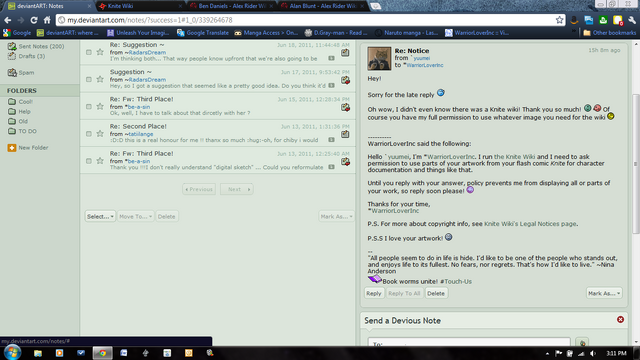This screenshot has width=640, height=360.
Task: Open the Naruto manga bookmark
Action: (x=407, y=33)
